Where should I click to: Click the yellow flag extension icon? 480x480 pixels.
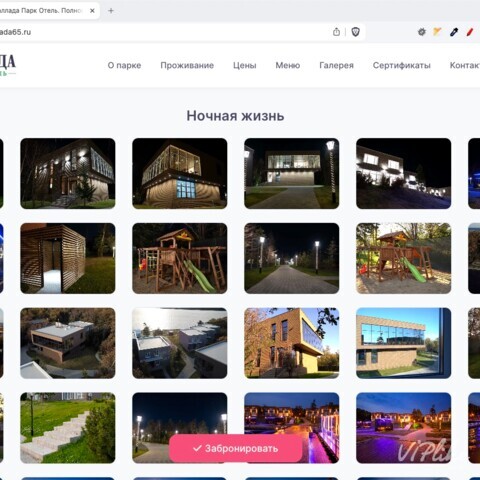tap(437, 32)
